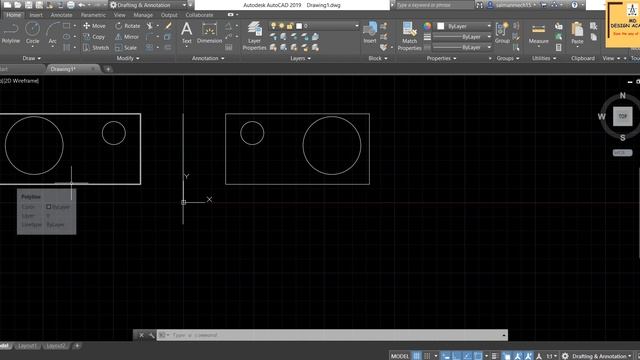
Task: Switch to the Annotate ribbon tab
Action: pos(61,15)
